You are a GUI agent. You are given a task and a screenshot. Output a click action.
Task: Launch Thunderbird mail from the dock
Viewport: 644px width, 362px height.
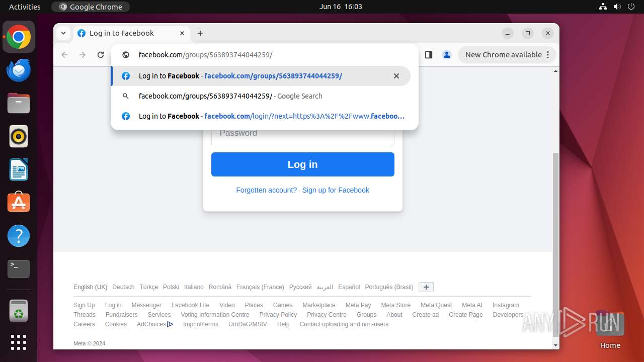click(x=19, y=70)
